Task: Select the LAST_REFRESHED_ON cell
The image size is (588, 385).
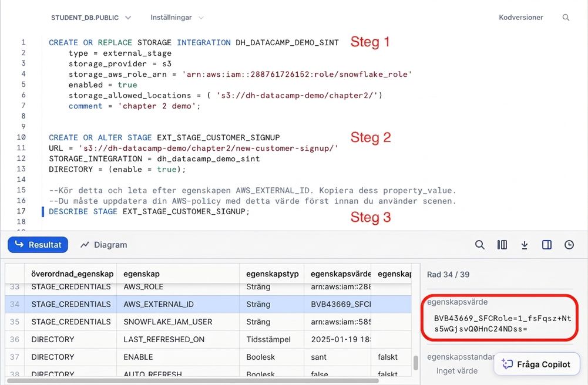Action: coord(178,339)
